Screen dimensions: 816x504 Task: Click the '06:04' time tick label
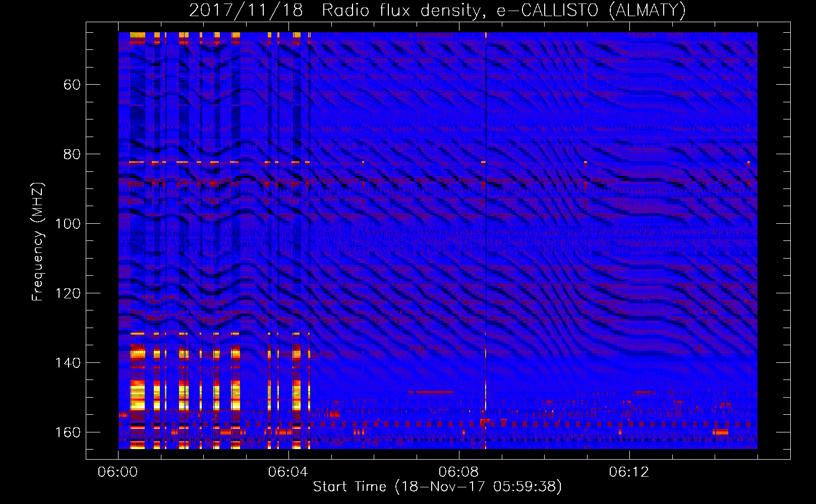click(x=288, y=472)
